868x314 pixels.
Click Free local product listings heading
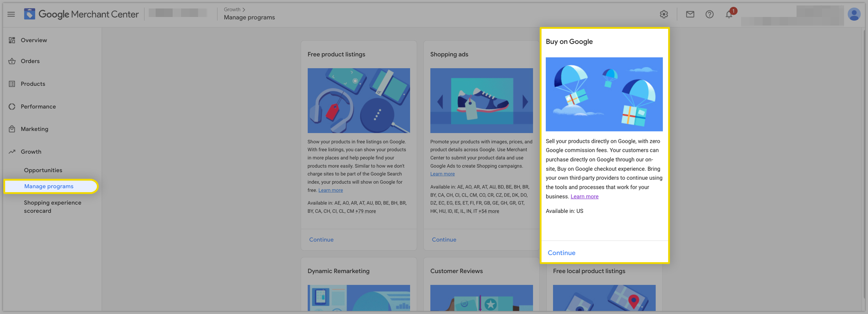click(589, 271)
